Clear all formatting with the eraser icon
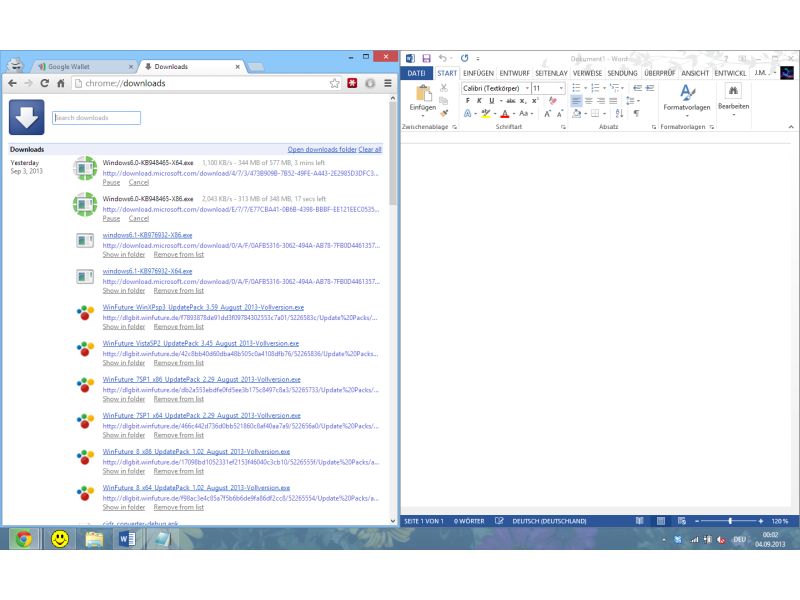The image size is (800, 600). tap(553, 101)
